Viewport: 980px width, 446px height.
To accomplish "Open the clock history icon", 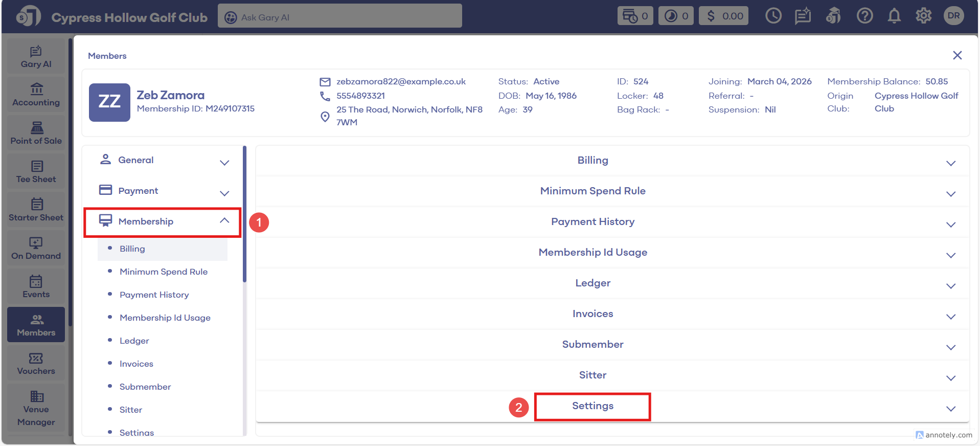I will coord(773,16).
